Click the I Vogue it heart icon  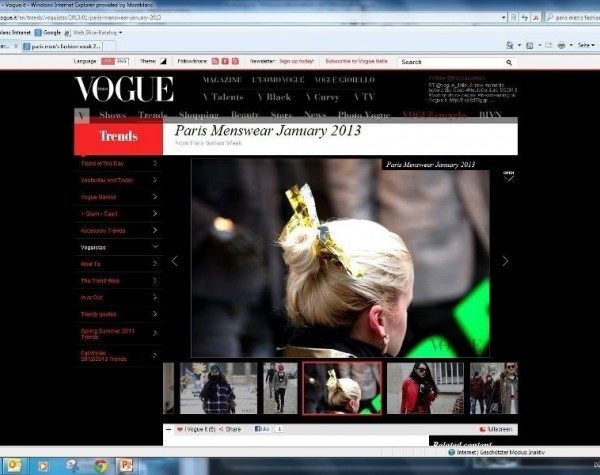point(181,429)
